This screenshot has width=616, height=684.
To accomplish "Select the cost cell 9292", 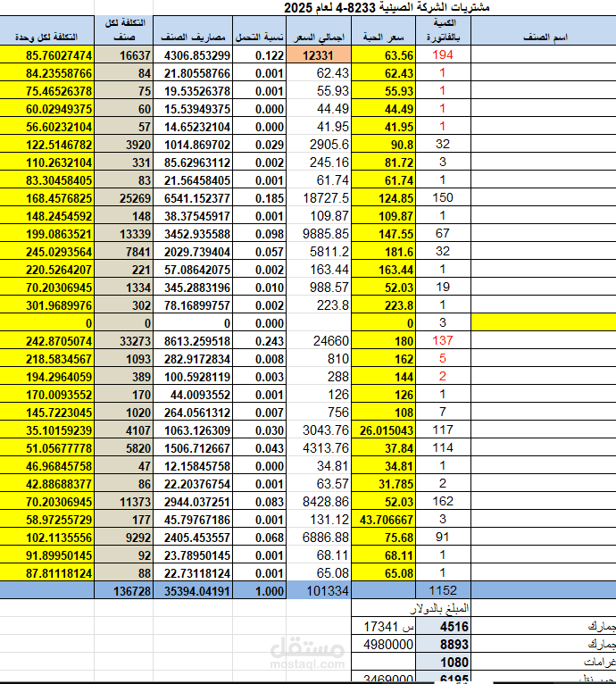I will 124,538.
